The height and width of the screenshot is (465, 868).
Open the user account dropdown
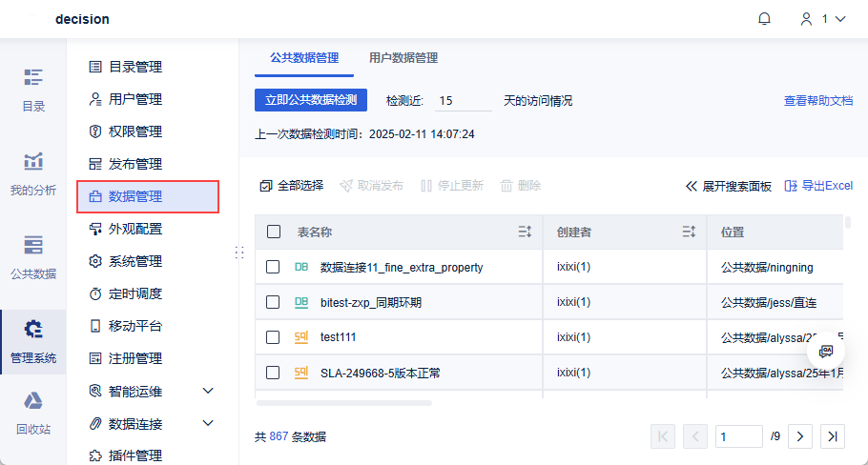click(x=822, y=19)
